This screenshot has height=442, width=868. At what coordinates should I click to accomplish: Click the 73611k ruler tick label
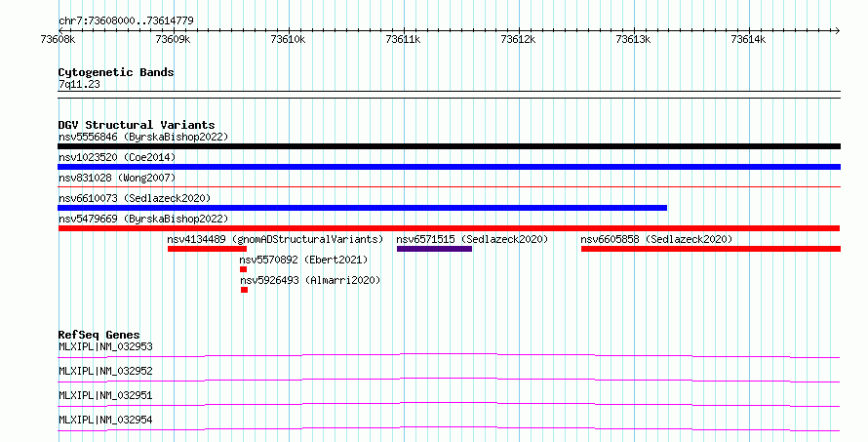(403, 39)
